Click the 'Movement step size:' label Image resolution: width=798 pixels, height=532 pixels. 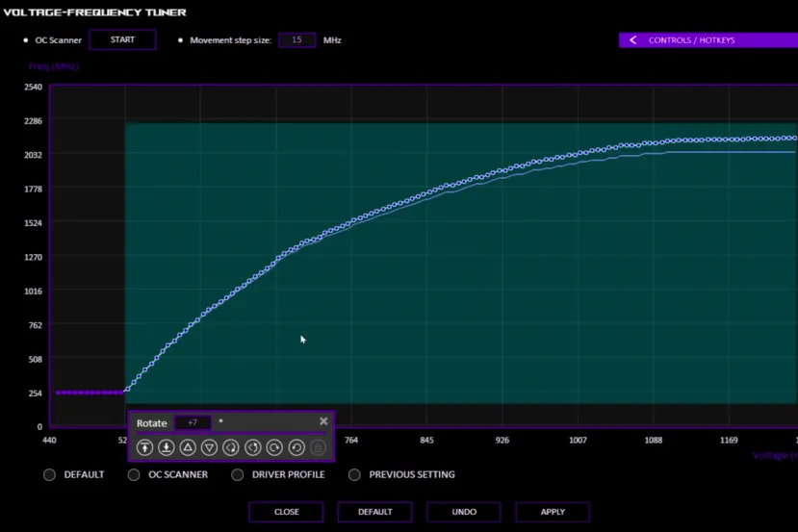231,40
